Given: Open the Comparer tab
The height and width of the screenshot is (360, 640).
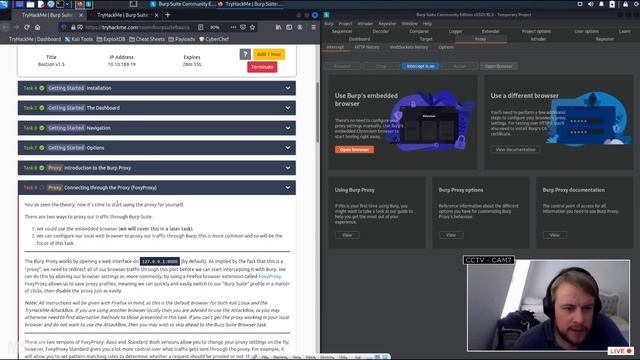Looking at the screenshot, I should click(419, 31).
